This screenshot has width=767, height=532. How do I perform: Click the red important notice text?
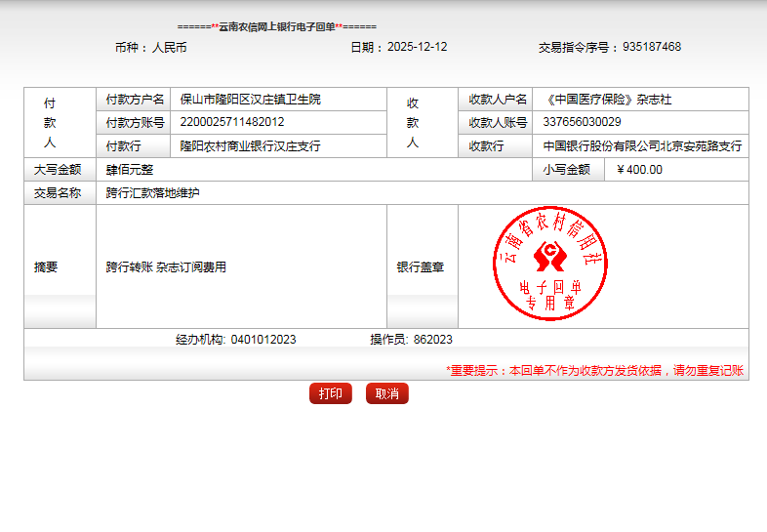[x=594, y=371]
